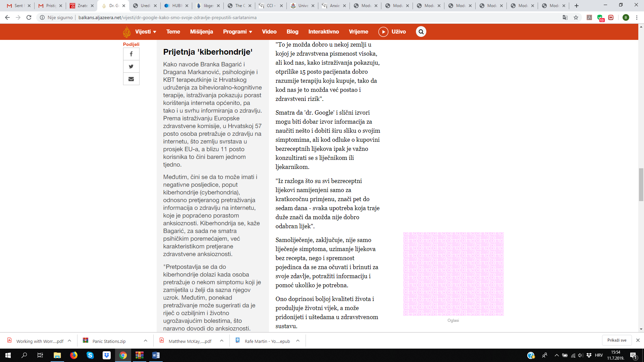Open a new browser tab
The width and height of the screenshot is (644, 362).
[x=577, y=6]
